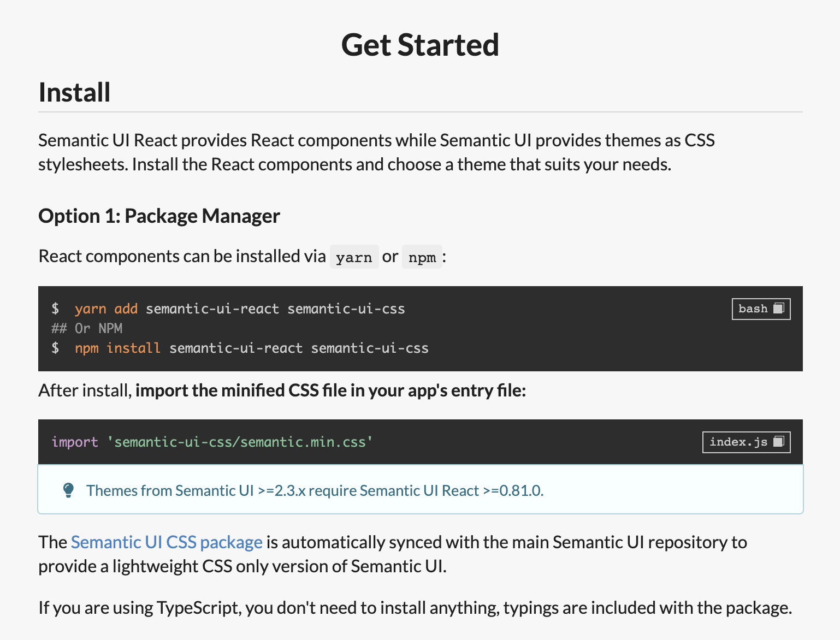Open the Semantic UI CSS package link
This screenshot has width=840, height=640.
pos(167,542)
